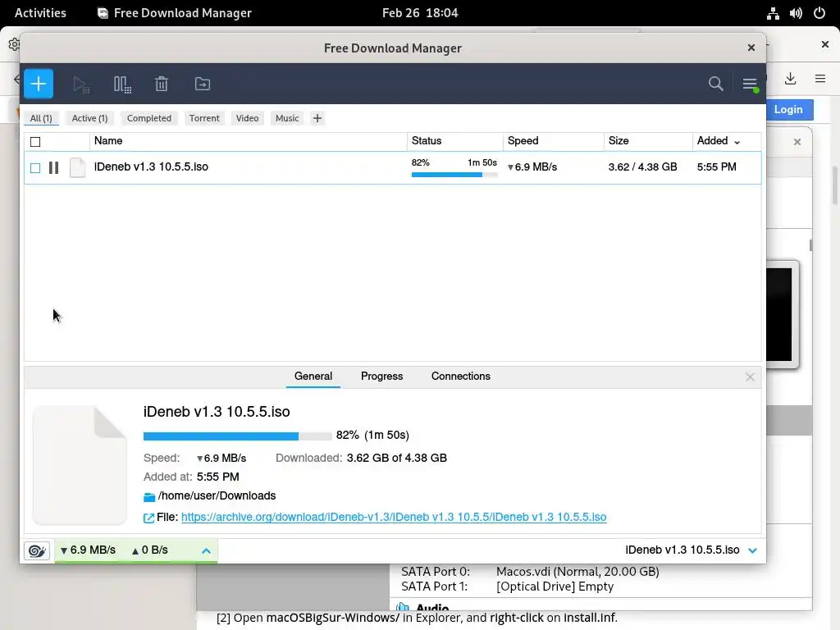
Task: Switch to the Video filter
Action: point(247,118)
